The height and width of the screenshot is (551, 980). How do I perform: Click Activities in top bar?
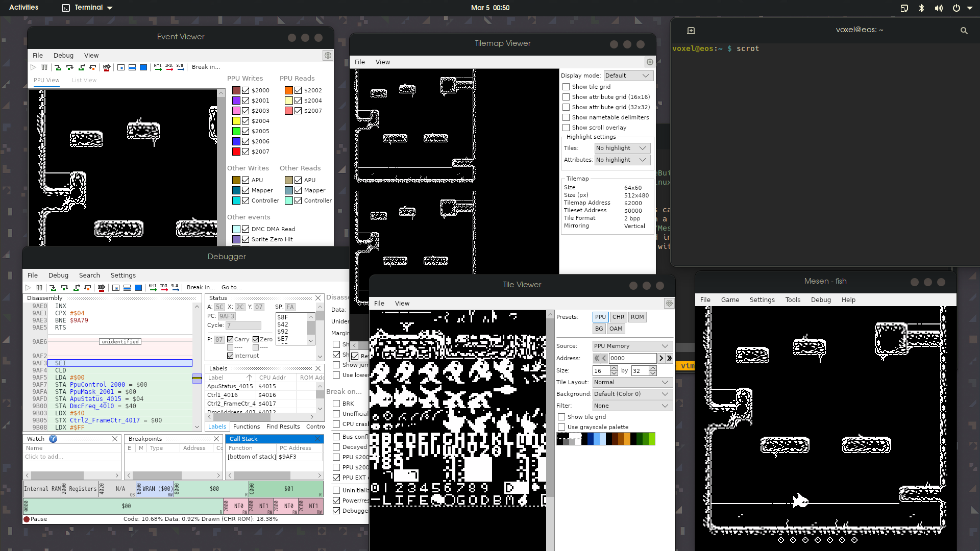point(23,8)
